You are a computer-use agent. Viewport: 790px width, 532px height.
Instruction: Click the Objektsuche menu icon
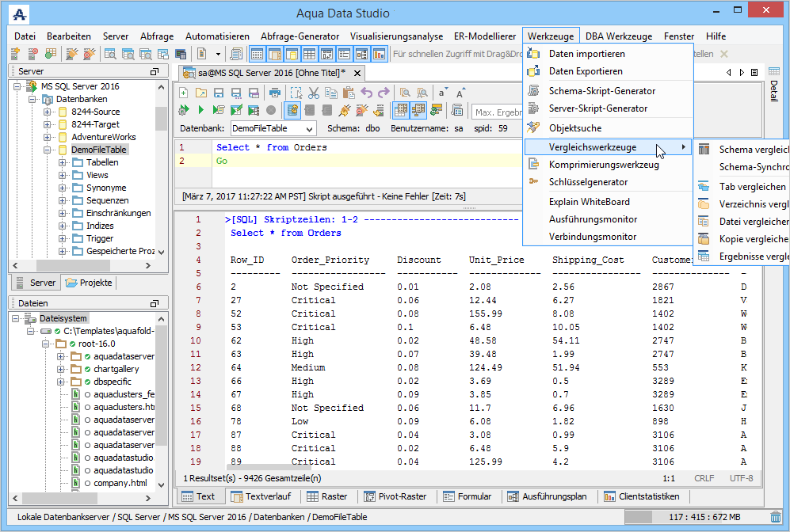tap(534, 127)
